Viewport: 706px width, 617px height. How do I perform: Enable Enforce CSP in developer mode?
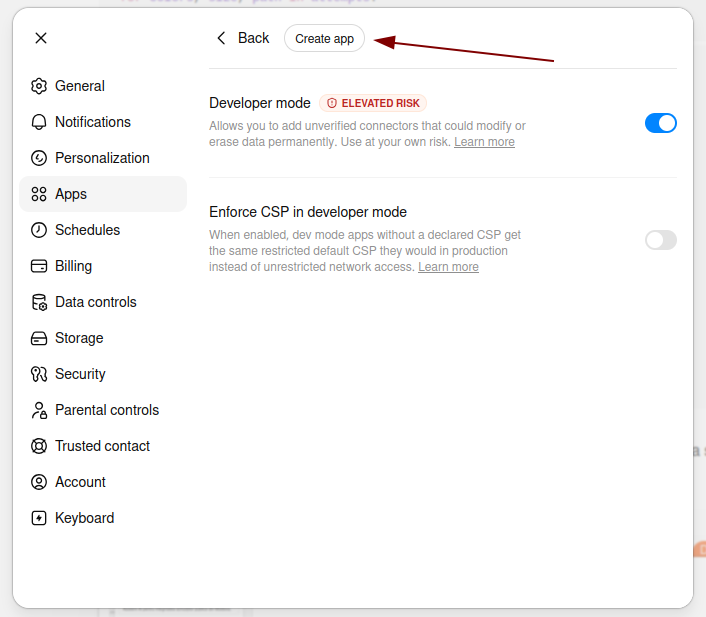[x=661, y=240]
